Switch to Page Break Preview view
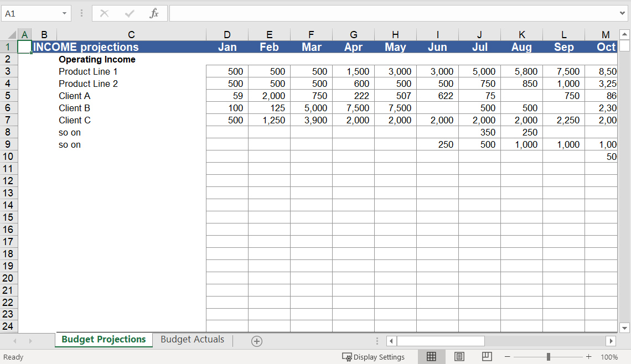This screenshot has width=631, height=364. (x=487, y=357)
